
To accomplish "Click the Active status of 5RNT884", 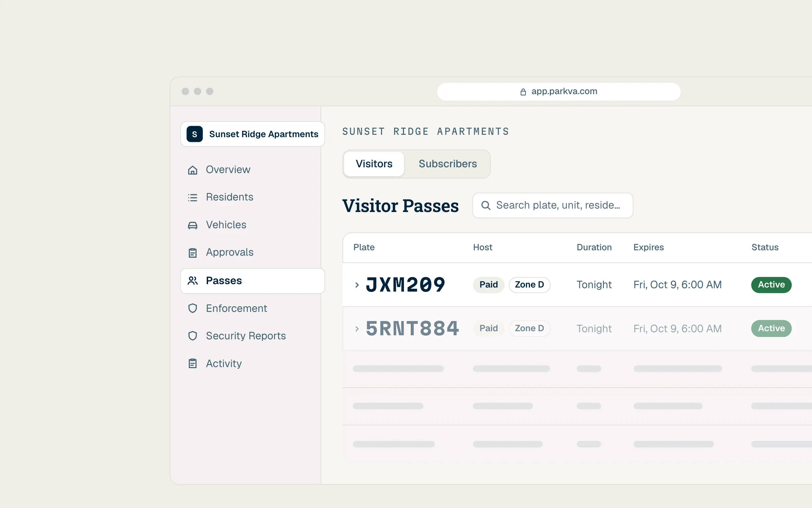I will (x=771, y=329).
